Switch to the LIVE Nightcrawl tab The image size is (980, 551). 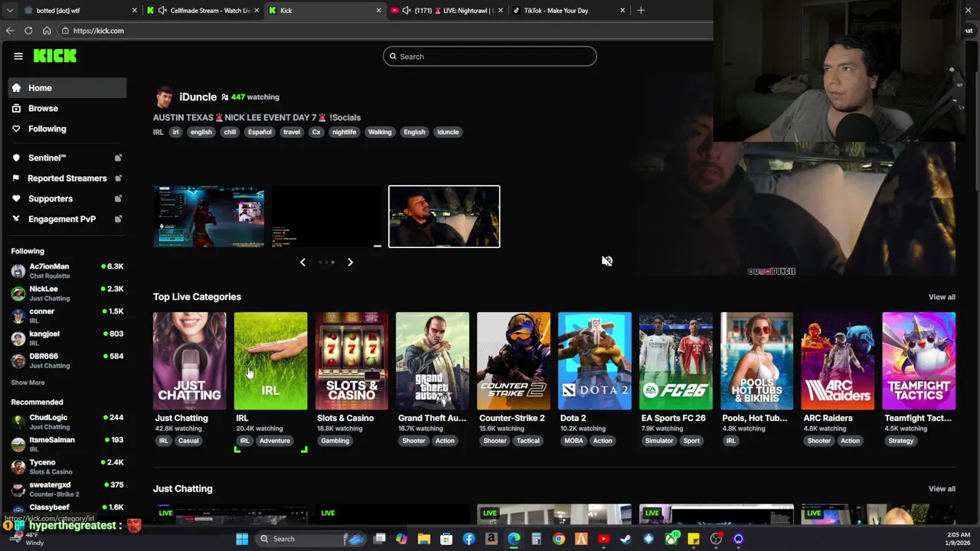447,11
